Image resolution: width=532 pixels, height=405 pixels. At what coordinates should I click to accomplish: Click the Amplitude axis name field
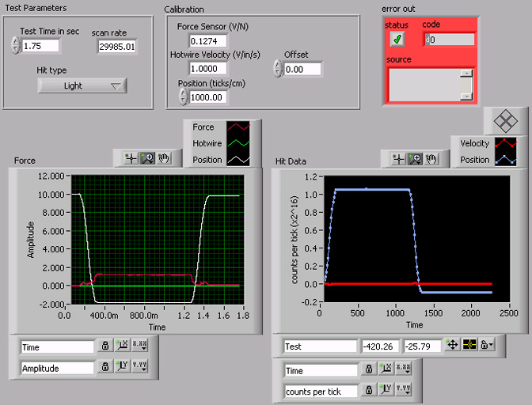click(x=57, y=368)
